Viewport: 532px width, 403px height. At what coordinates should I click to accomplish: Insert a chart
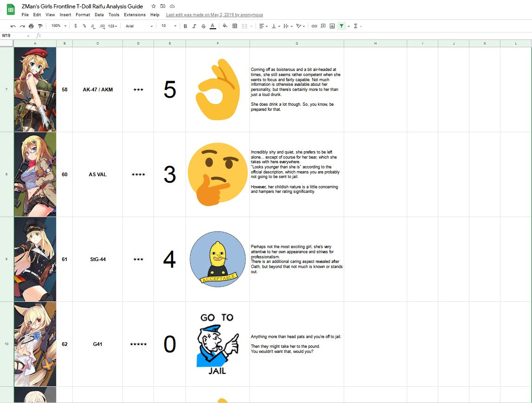click(x=332, y=26)
